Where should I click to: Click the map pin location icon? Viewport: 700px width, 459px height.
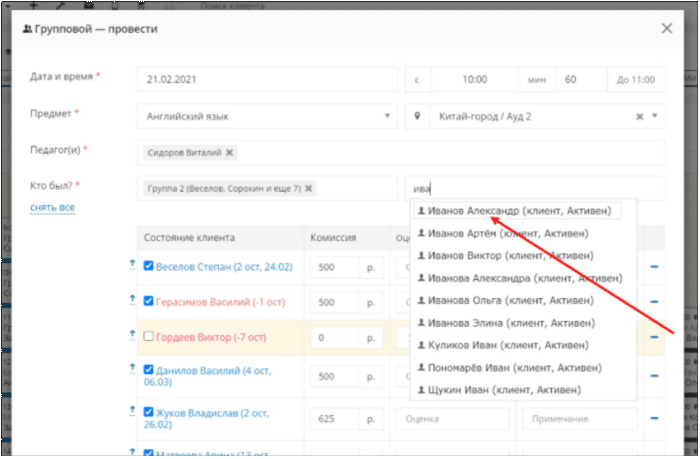click(x=417, y=116)
